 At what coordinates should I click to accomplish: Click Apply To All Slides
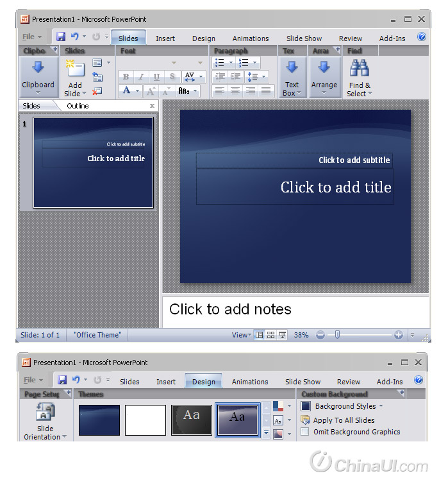coord(338,420)
